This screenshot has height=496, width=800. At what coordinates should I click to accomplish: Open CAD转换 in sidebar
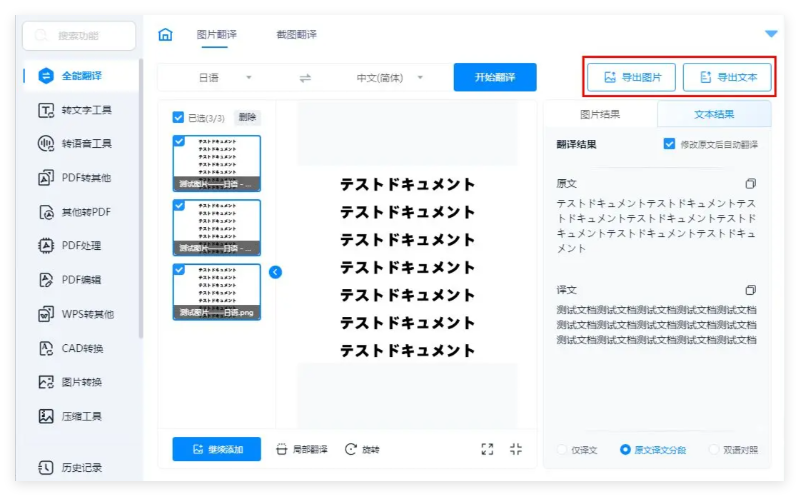[71, 349]
